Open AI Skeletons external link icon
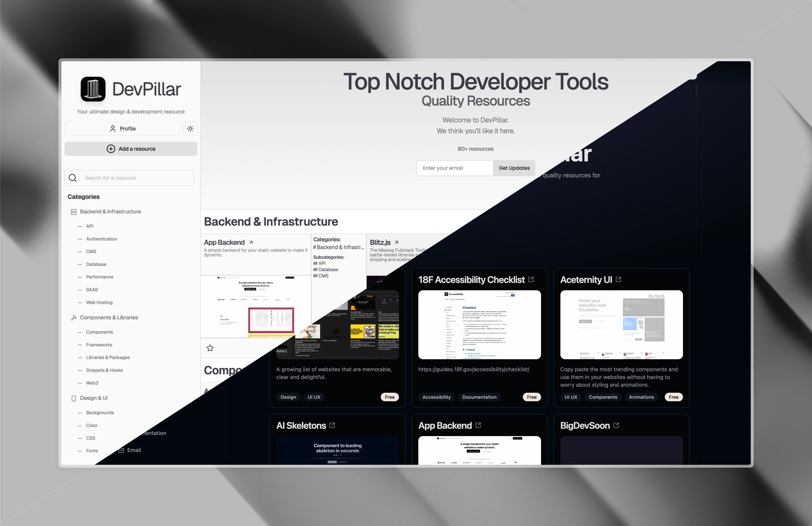 pyautogui.click(x=332, y=425)
